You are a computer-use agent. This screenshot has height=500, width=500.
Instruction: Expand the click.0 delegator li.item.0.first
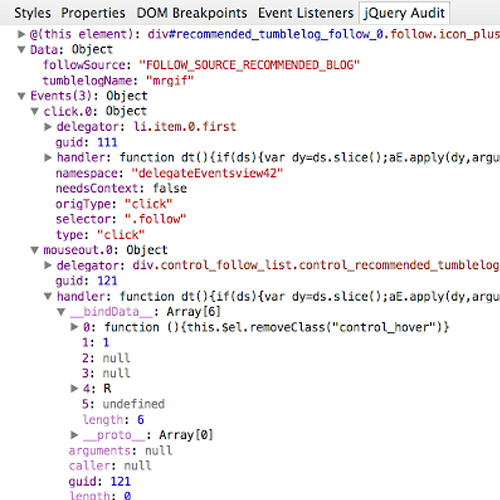(48, 127)
